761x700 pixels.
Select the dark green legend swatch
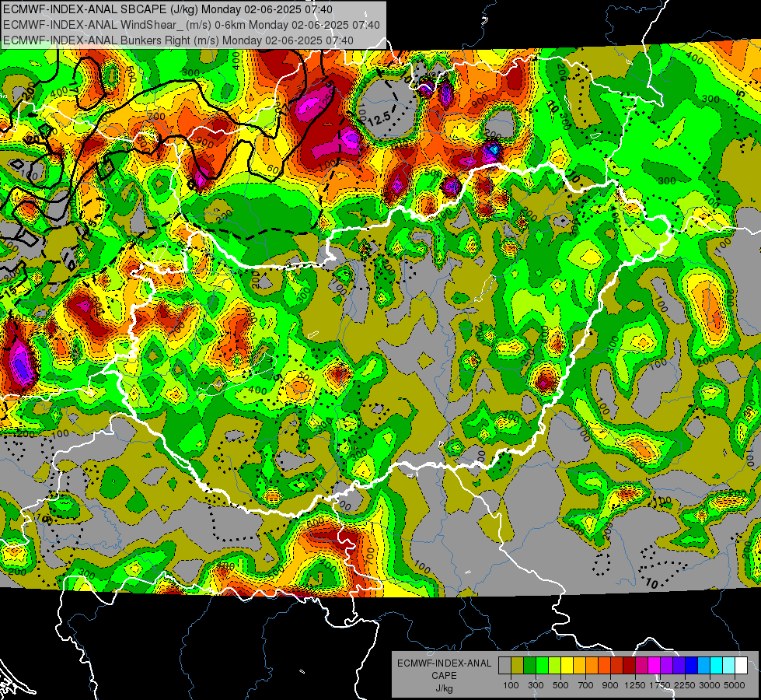point(529,666)
